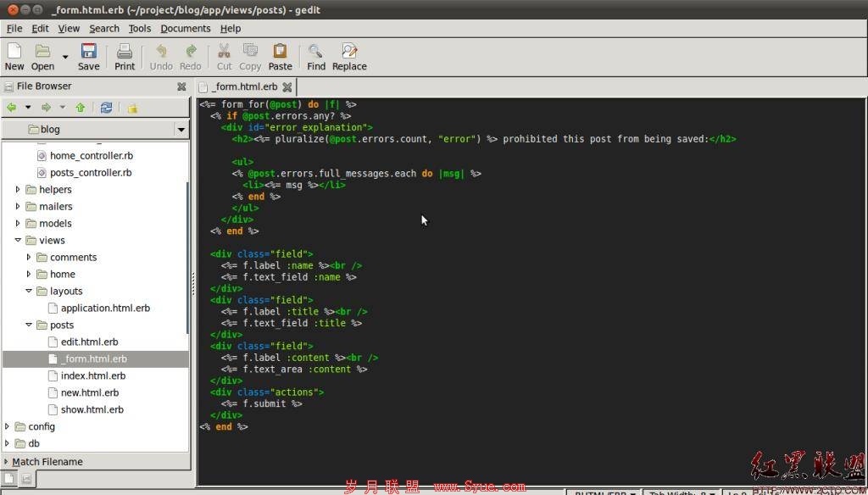
Task: Open the recent files dropdown beside Open
Action: click(65, 57)
